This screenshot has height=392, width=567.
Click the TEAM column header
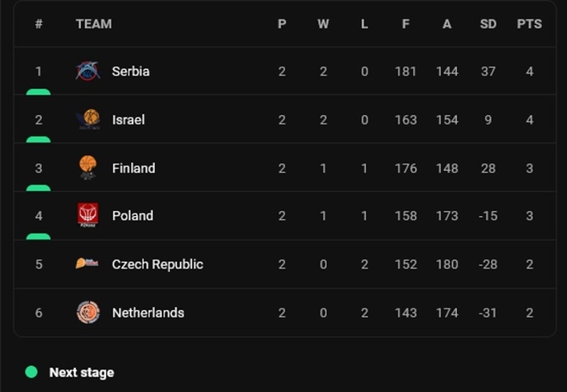click(93, 24)
